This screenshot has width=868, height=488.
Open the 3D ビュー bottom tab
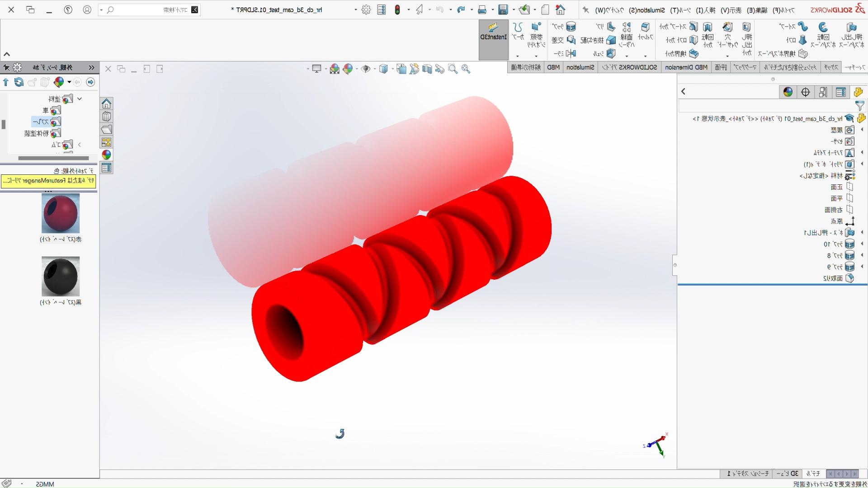(x=788, y=474)
